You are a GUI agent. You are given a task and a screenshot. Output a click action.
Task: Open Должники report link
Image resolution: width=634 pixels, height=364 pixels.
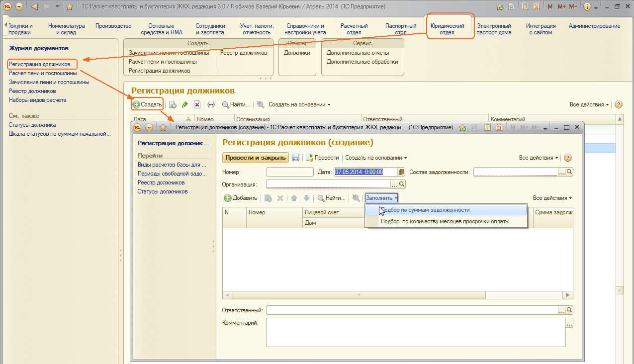(x=297, y=53)
